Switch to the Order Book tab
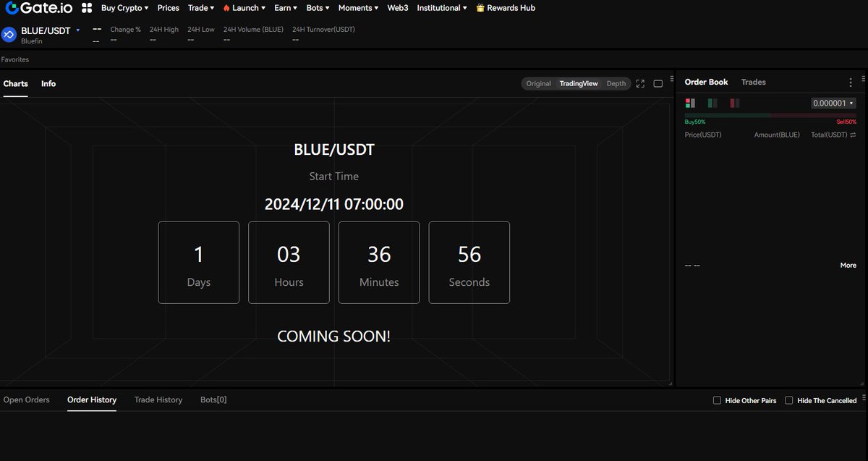This screenshot has height=461, width=868. click(x=707, y=83)
